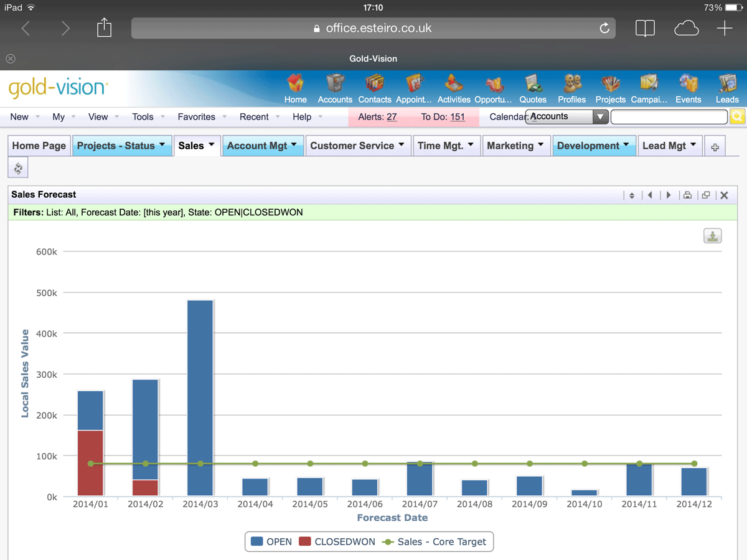Click the dashboard refresh icon
The height and width of the screenshot is (560, 747).
coord(18,168)
